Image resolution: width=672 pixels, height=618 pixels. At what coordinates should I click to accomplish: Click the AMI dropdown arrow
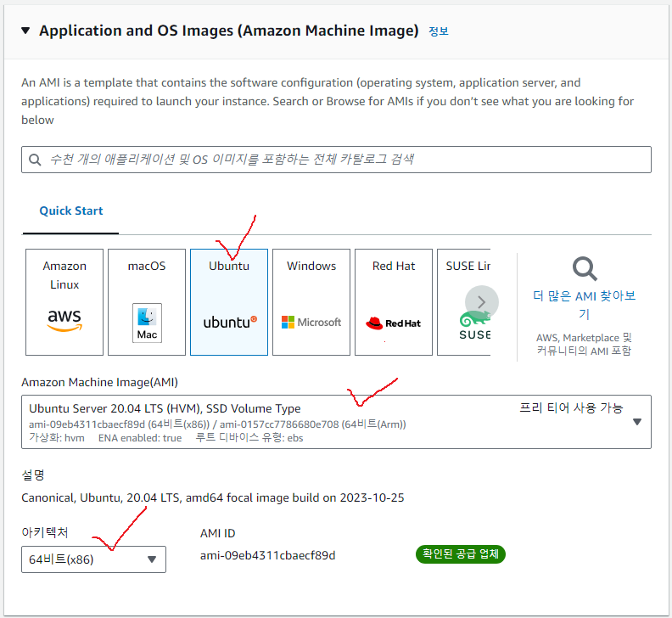point(637,422)
